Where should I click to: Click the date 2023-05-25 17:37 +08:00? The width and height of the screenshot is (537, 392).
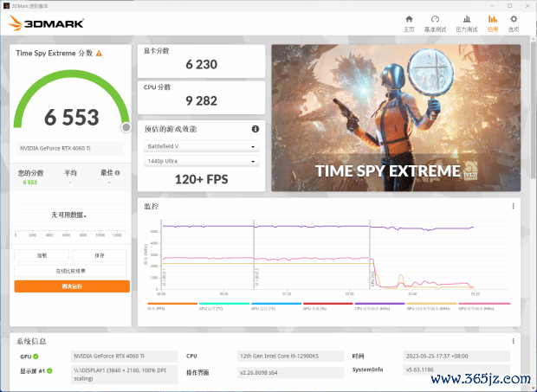[456, 356]
